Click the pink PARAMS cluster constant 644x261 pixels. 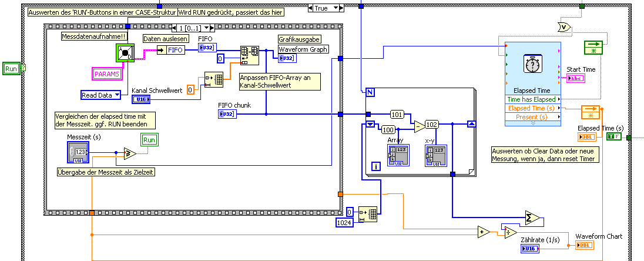coord(107,75)
